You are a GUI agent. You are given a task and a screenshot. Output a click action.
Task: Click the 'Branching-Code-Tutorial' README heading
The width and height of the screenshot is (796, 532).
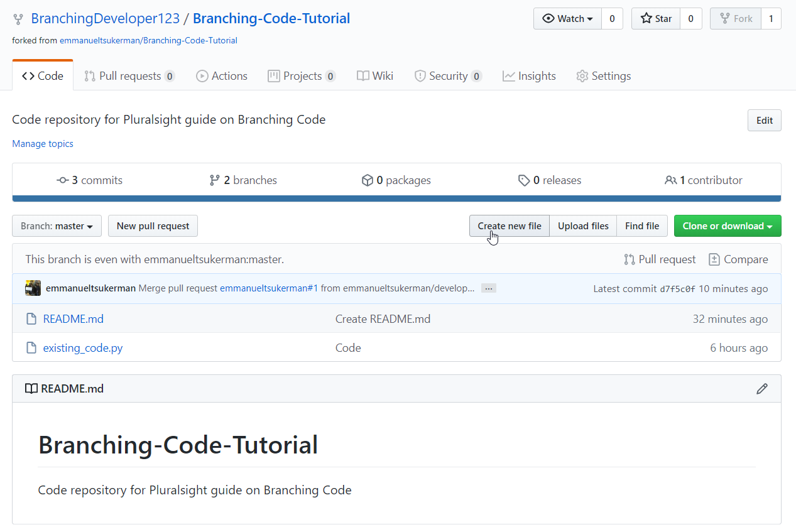pyautogui.click(x=178, y=445)
